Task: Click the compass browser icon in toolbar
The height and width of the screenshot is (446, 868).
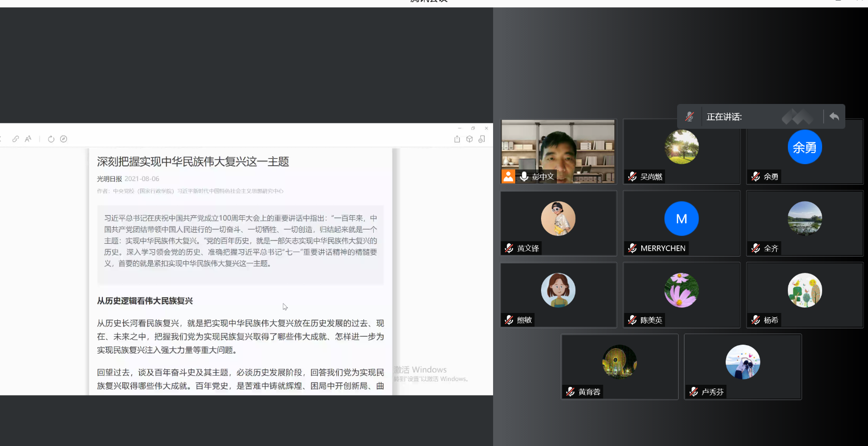Action: coord(64,139)
